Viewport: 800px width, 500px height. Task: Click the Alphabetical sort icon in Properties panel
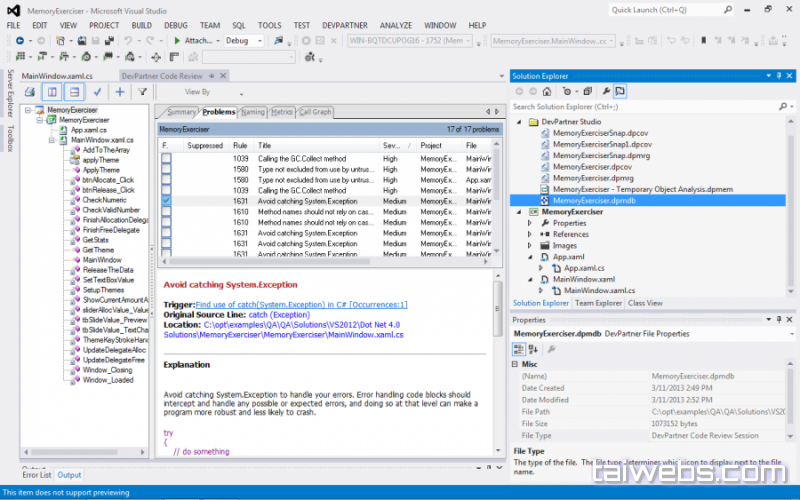[x=533, y=348]
